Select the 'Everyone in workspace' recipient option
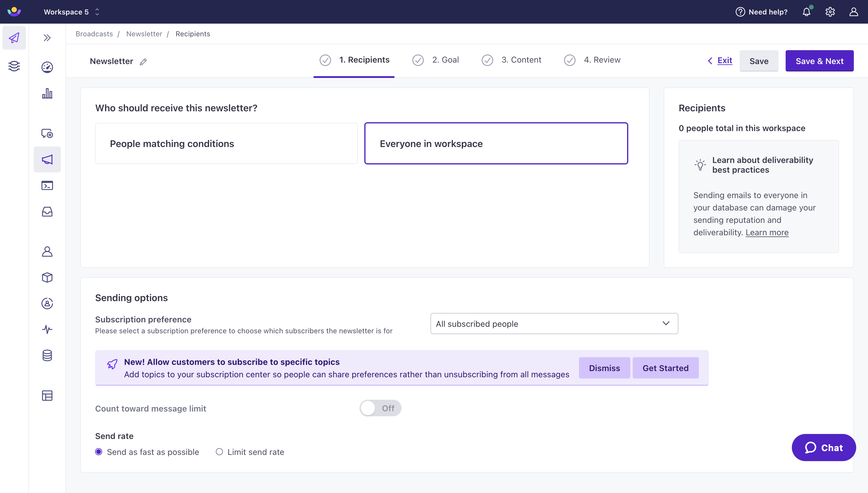Image resolution: width=868 pixels, height=493 pixels. click(496, 143)
